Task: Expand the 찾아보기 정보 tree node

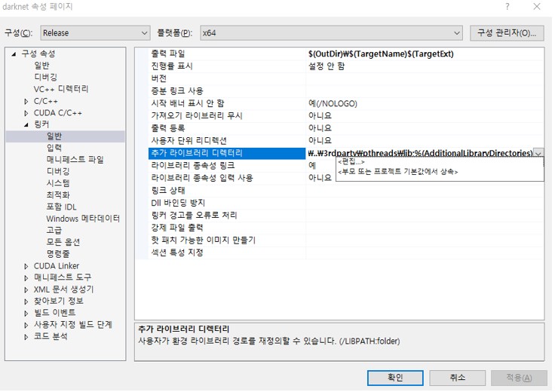Action: point(26,302)
